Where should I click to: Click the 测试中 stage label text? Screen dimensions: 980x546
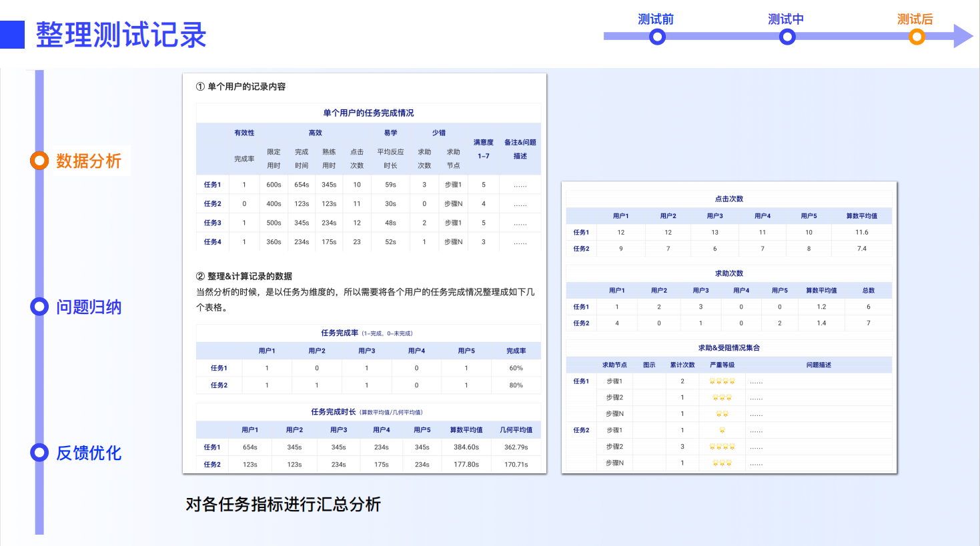(x=784, y=19)
